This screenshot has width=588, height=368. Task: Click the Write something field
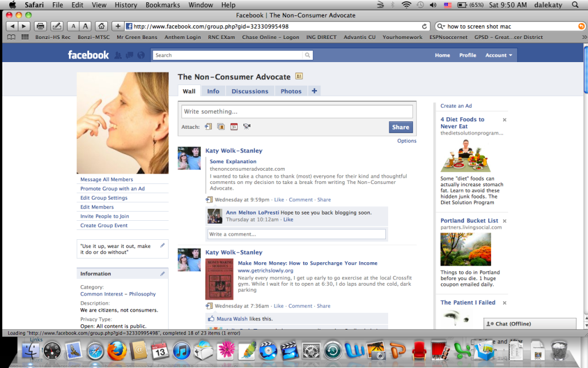coord(297,112)
